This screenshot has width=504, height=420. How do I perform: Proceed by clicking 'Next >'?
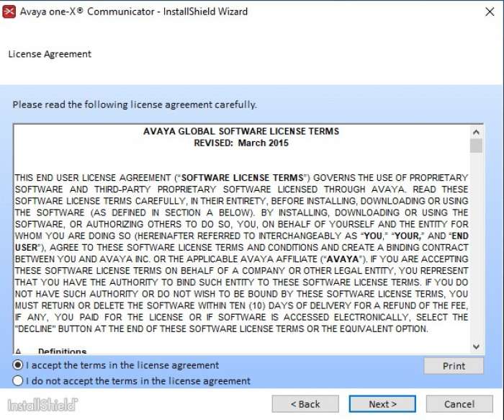pyautogui.click(x=382, y=404)
